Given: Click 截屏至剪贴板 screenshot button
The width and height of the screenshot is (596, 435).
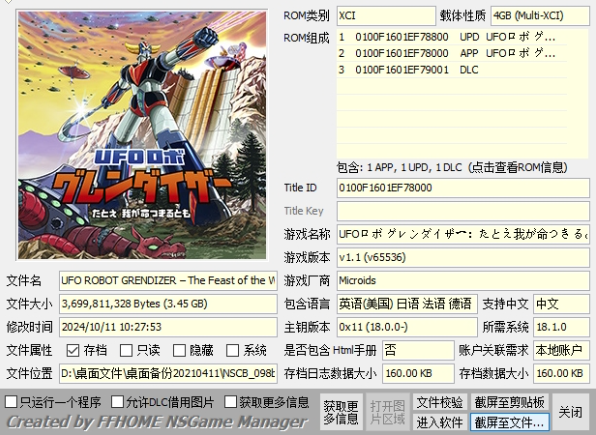Looking at the screenshot, I should [x=509, y=402].
